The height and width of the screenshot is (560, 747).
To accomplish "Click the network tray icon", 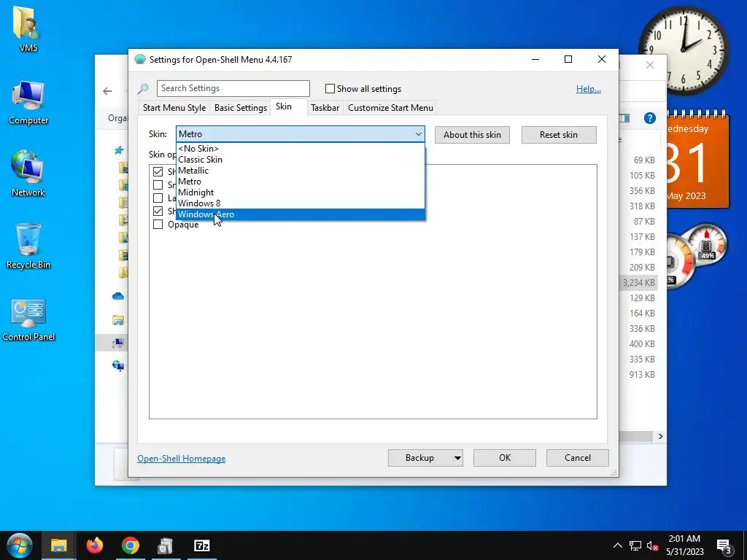I will tap(635, 545).
